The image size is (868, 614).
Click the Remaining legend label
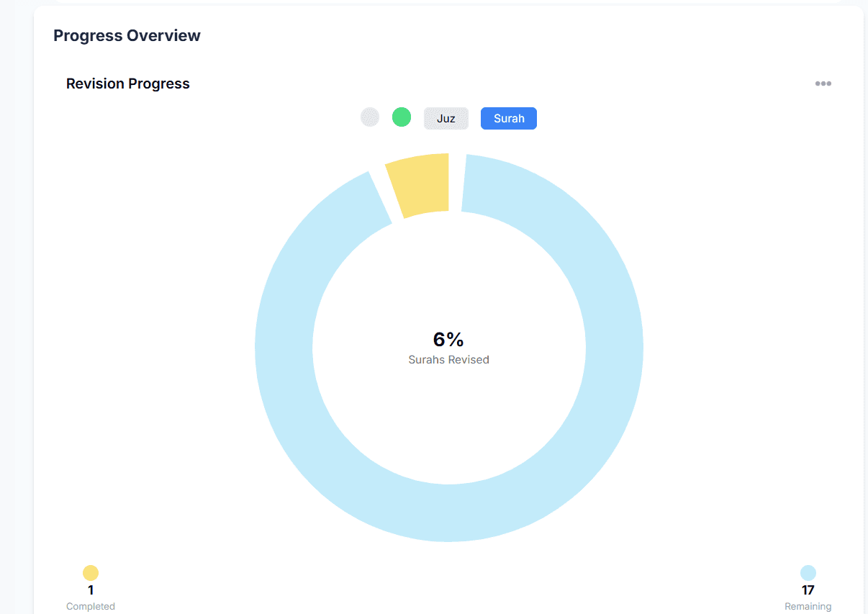pos(808,605)
